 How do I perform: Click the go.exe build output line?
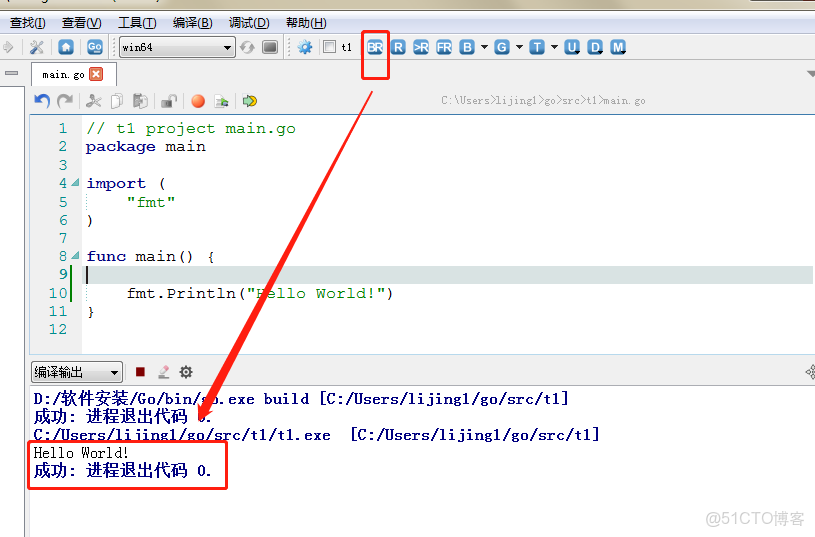301,399
